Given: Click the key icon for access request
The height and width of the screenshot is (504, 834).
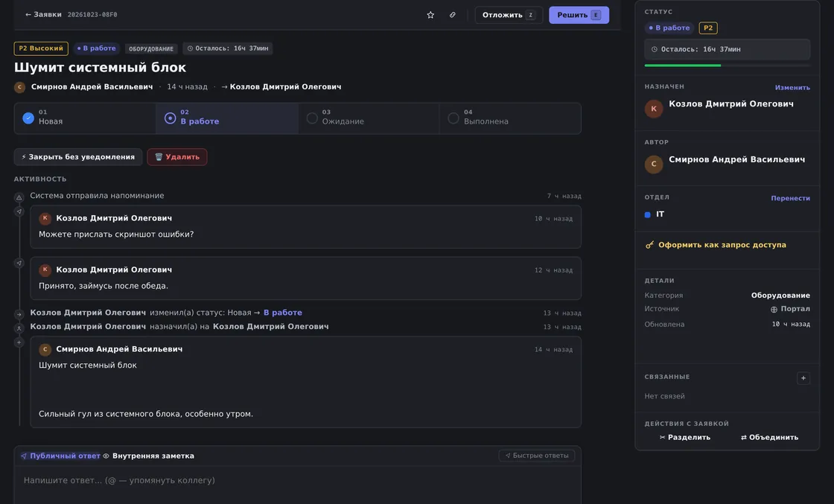Looking at the screenshot, I should (649, 245).
